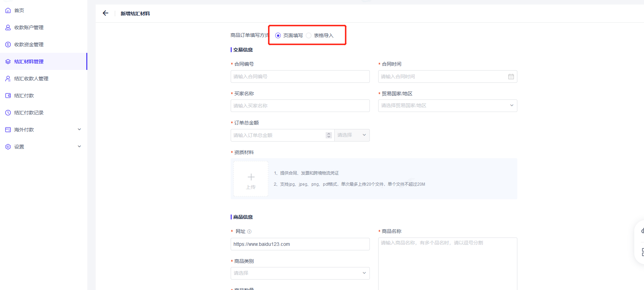The height and width of the screenshot is (290, 644).
Task: Click the 买家名称 input field
Action: tap(300, 106)
